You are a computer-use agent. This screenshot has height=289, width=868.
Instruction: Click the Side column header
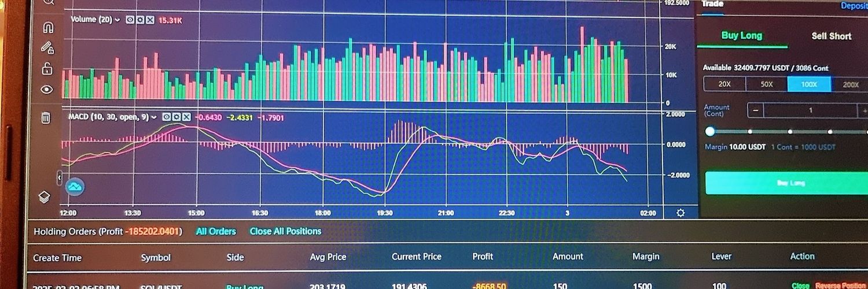tap(236, 257)
